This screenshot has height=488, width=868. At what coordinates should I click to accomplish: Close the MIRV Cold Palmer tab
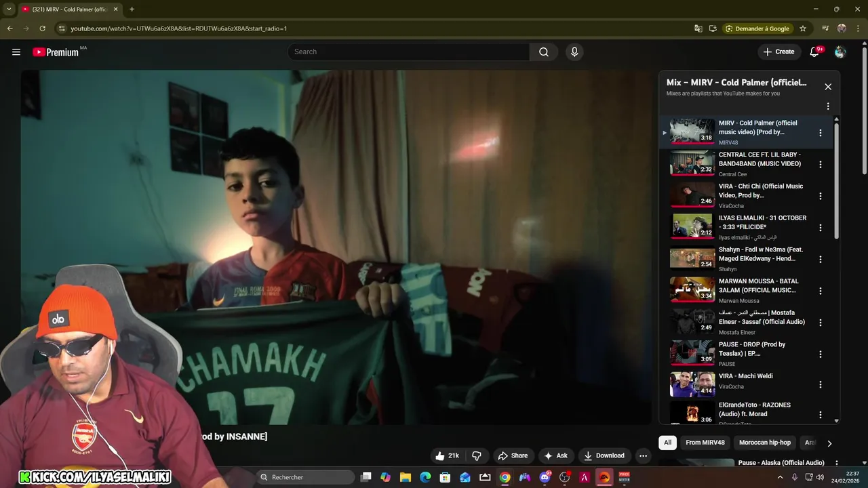[115, 9]
